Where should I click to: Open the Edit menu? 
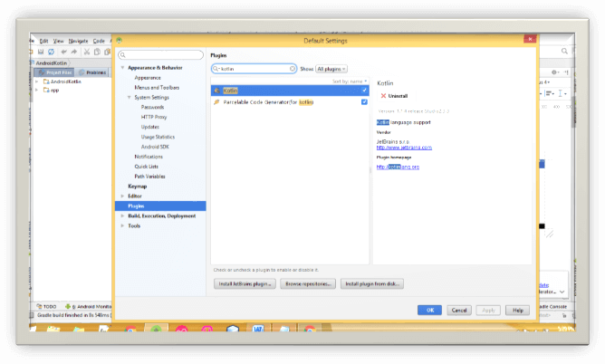(x=44, y=41)
